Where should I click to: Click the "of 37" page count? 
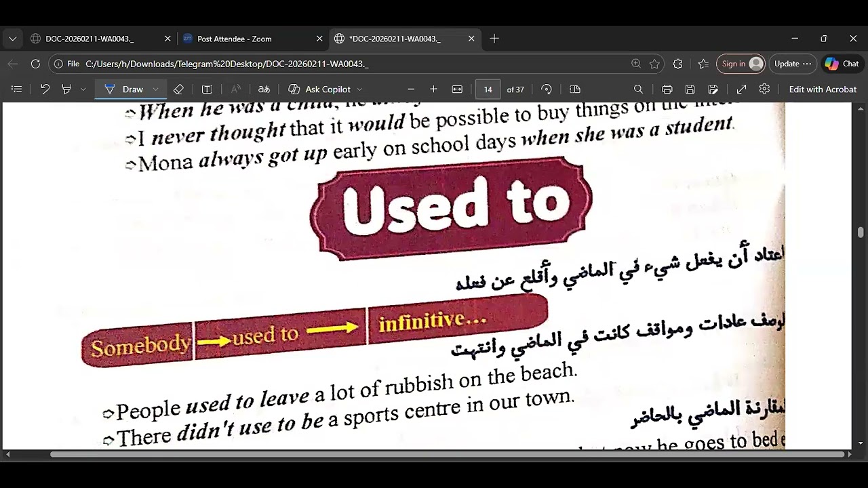(x=515, y=89)
